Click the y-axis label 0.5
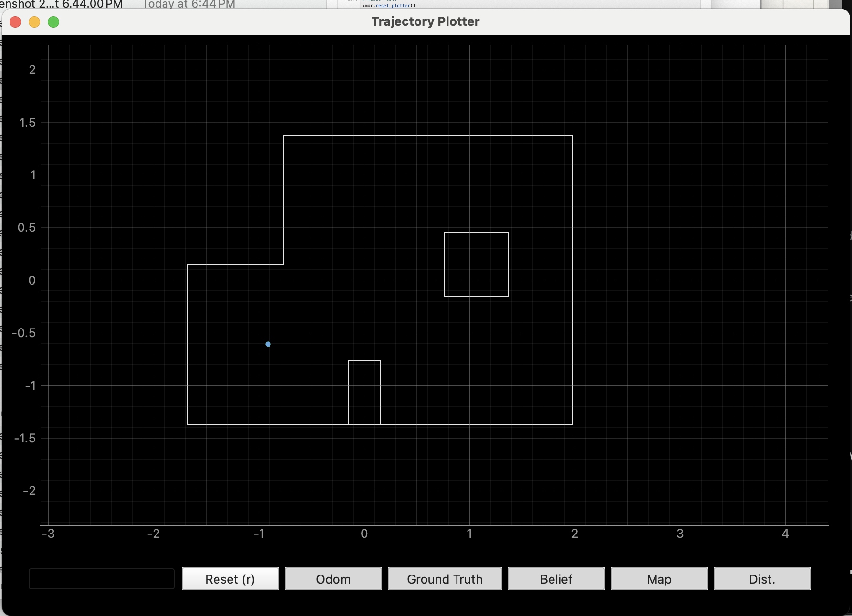This screenshot has width=852, height=616. [x=27, y=227]
